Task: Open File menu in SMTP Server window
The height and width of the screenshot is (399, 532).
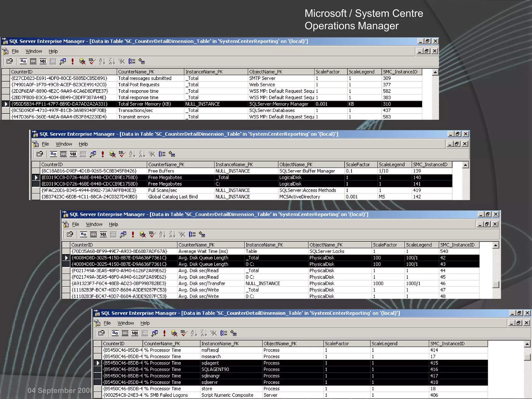Action: 15,51
